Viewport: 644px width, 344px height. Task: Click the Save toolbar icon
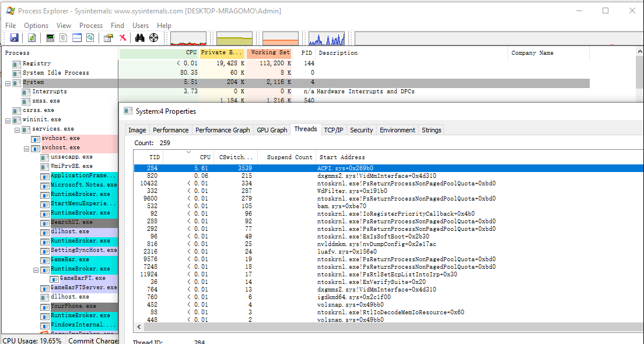[x=14, y=38]
